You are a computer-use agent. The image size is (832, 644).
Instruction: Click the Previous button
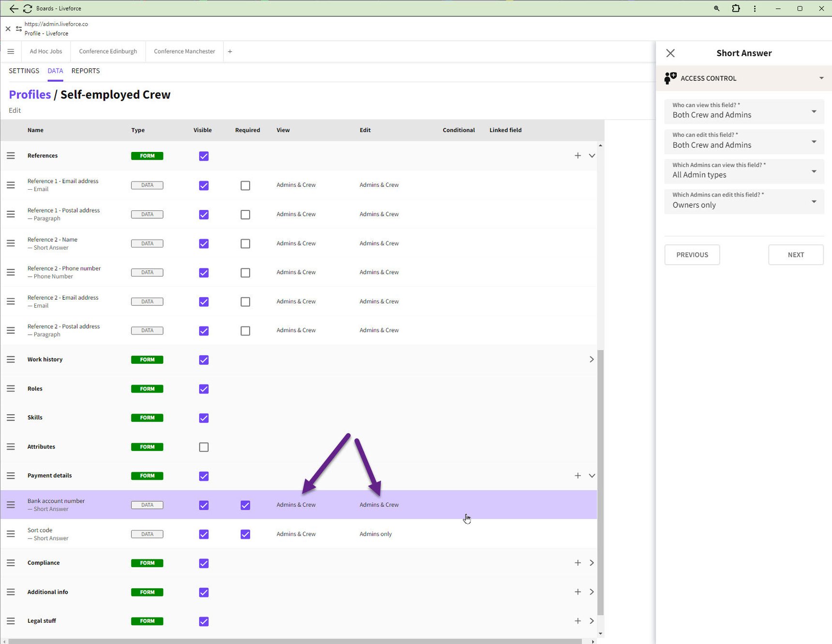point(692,255)
